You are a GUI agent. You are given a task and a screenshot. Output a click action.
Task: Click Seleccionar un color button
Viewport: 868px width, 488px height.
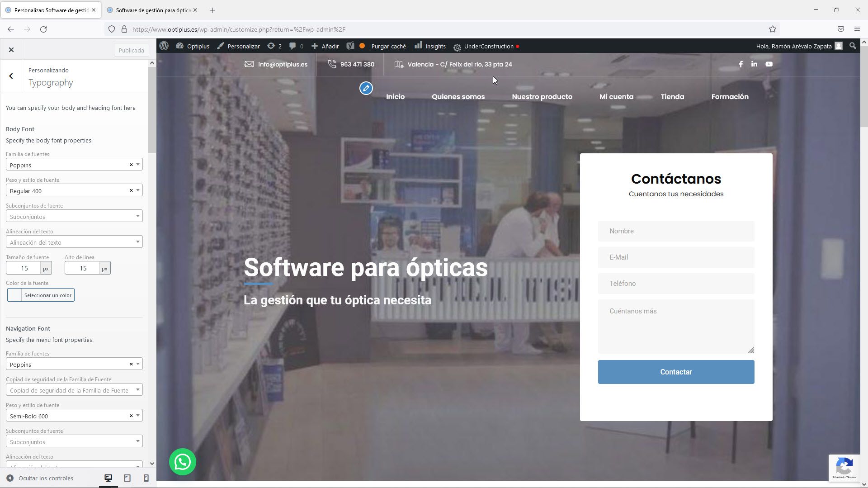pos(48,295)
